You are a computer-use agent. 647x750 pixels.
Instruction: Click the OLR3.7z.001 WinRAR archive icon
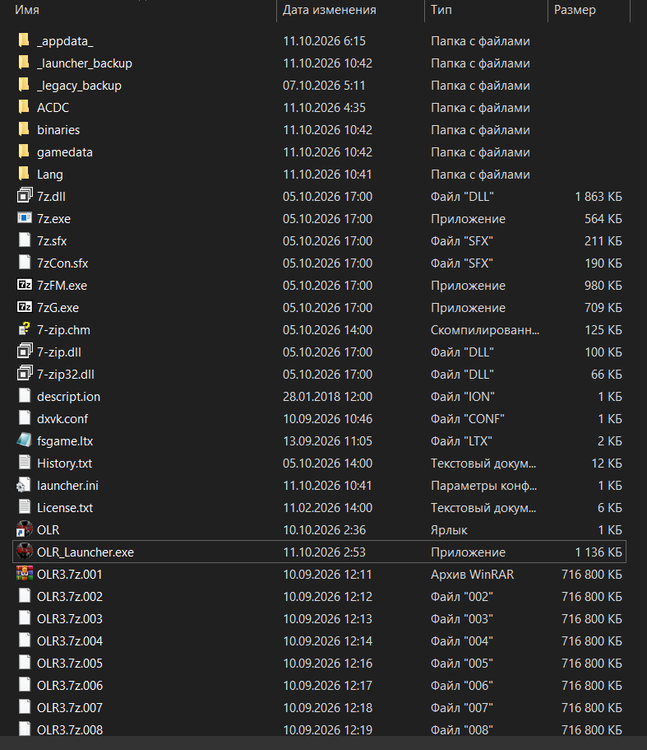[24, 574]
